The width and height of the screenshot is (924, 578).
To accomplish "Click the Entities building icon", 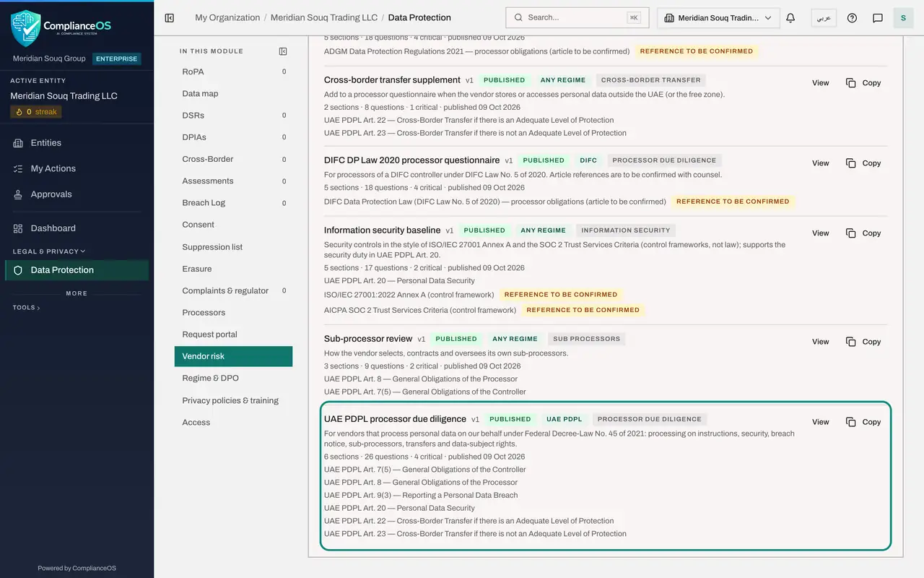I will click(18, 143).
